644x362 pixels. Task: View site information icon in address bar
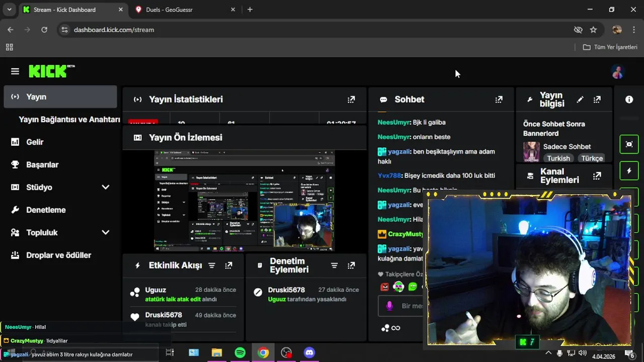(x=64, y=30)
